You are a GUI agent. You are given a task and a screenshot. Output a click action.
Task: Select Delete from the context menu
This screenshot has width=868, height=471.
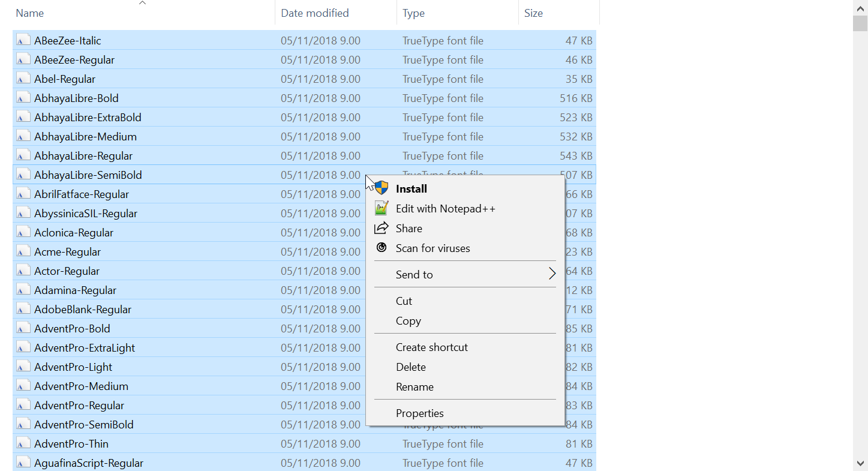tap(465, 367)
